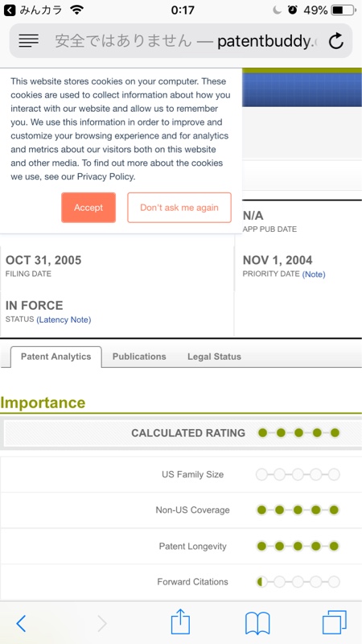Image resolution: width=362 pixels, height=644 pixels.
Task: Go back with the left chevron
Action: coord(21,623)
